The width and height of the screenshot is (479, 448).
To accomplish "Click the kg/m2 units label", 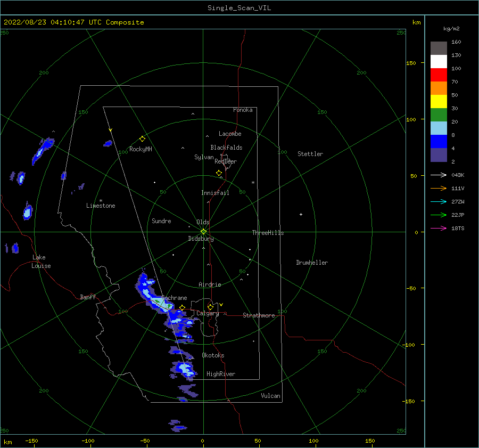I will [x=451, y=29].
